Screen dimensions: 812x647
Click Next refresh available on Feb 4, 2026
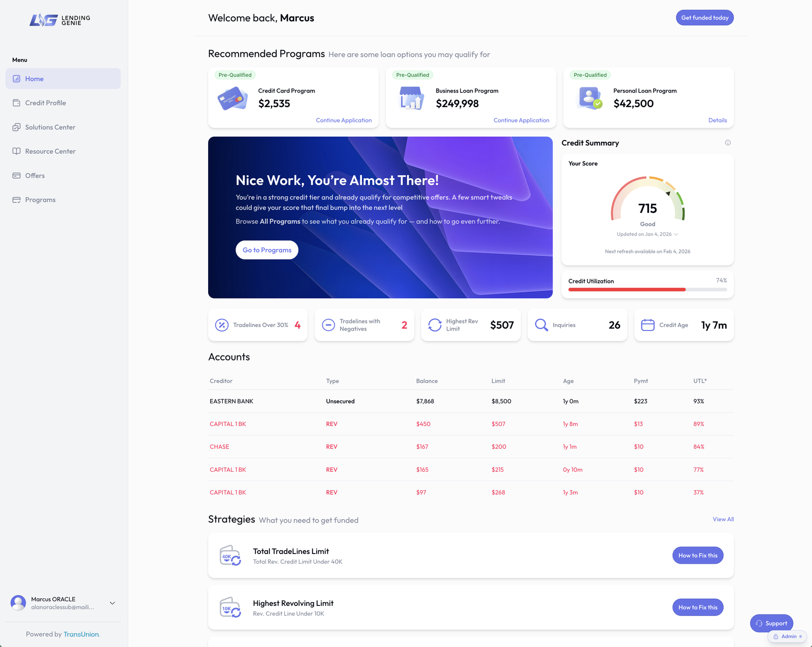[648, 251]
